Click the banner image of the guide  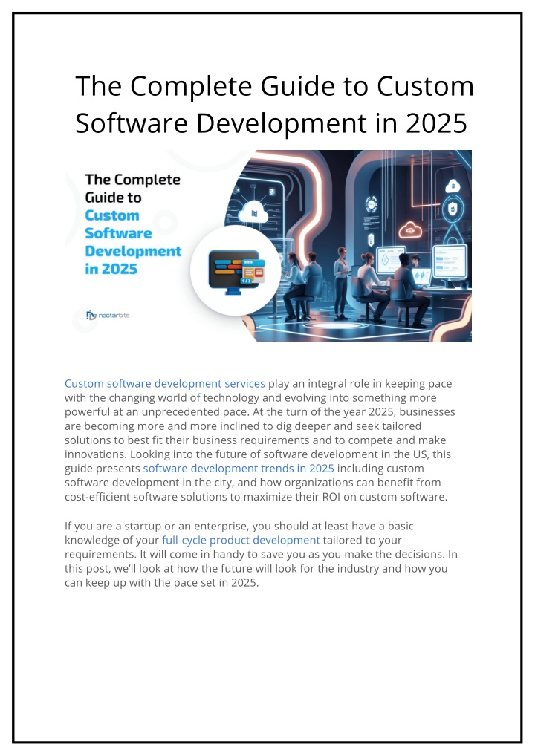coord(269,246)
